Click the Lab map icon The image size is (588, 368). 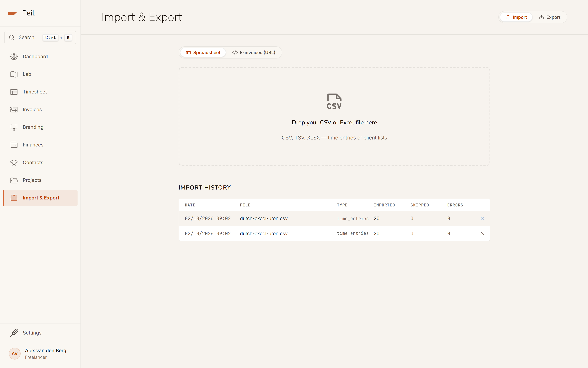pyautogui.click(x=14, y=74)
